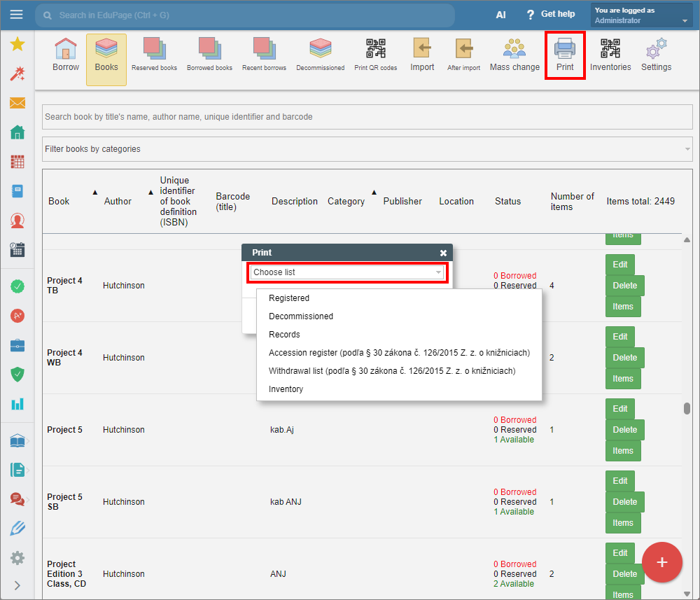Close the Print dialog
The image size is (700, 600).
443,253
